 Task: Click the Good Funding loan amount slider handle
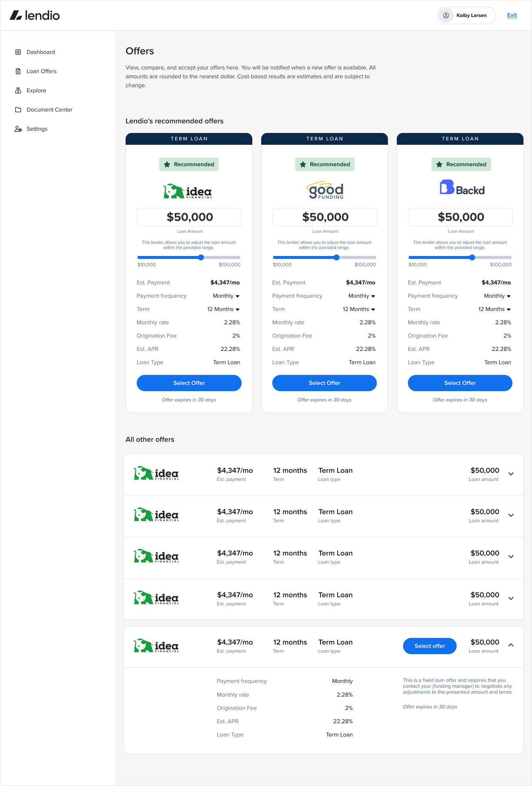[337, 257]
